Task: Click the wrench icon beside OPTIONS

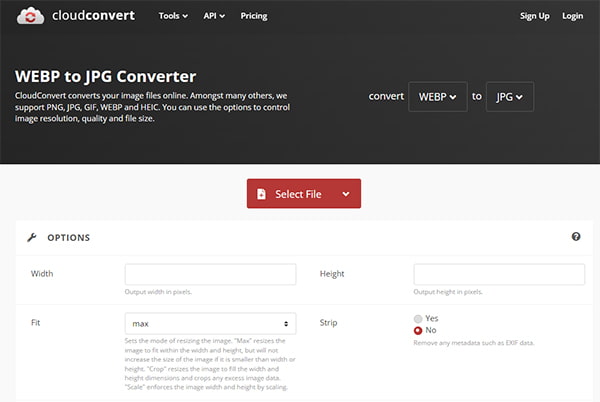Action: 32,238
